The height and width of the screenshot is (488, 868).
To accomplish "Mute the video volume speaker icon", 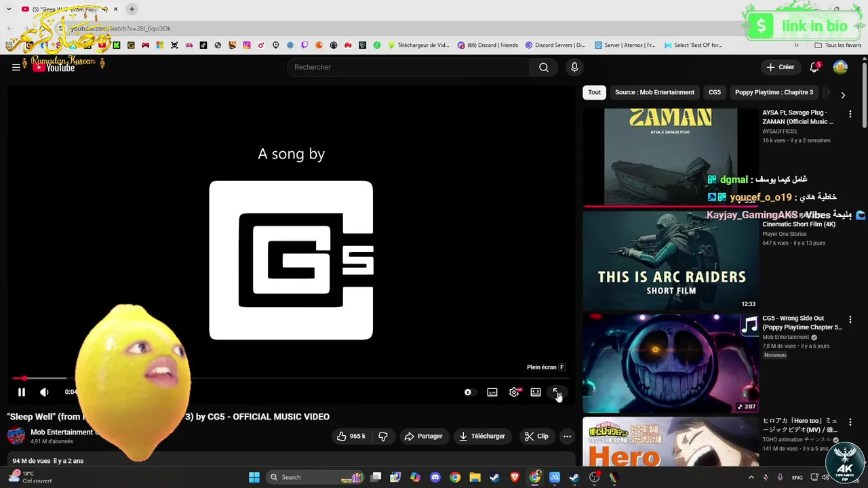I will click(44, 392).
